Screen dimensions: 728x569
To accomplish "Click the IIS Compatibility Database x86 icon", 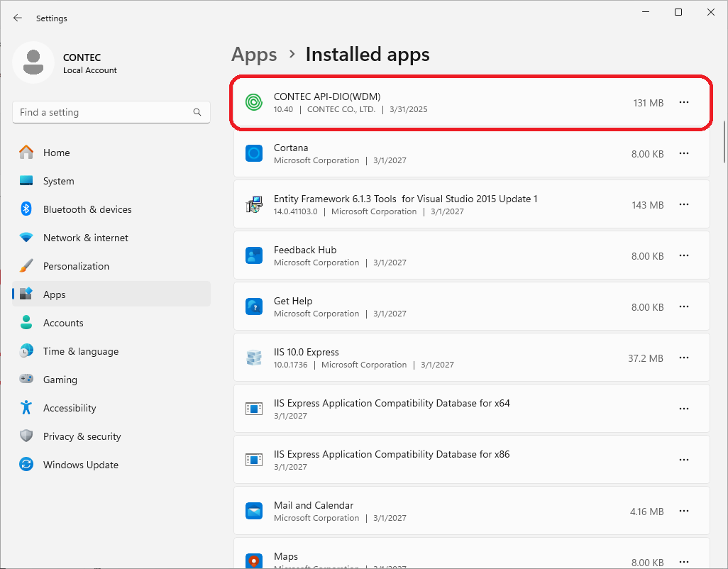I will pos(254,460).
